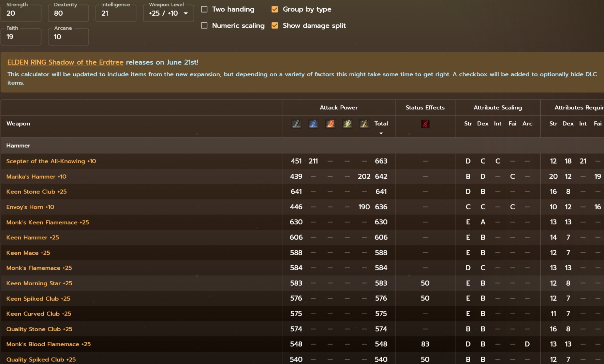
Task: Open Marika's Hammer +10 link
Action: (36, 177)
